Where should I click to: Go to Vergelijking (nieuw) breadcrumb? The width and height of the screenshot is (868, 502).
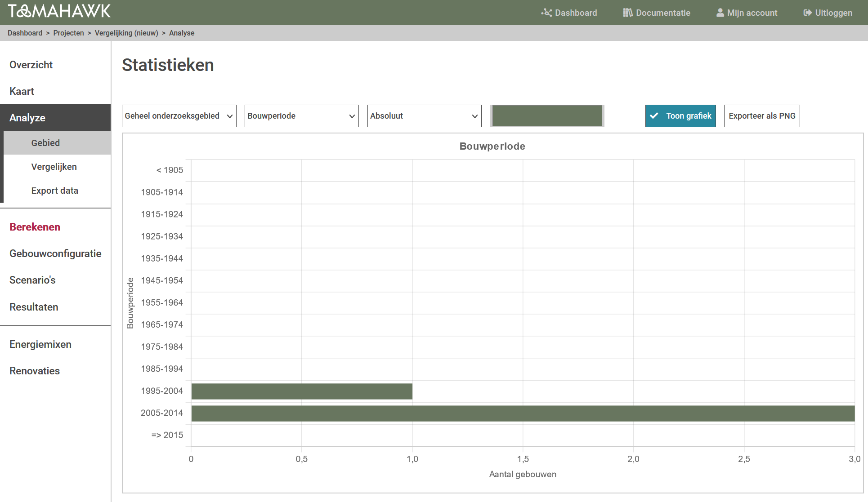126,33
